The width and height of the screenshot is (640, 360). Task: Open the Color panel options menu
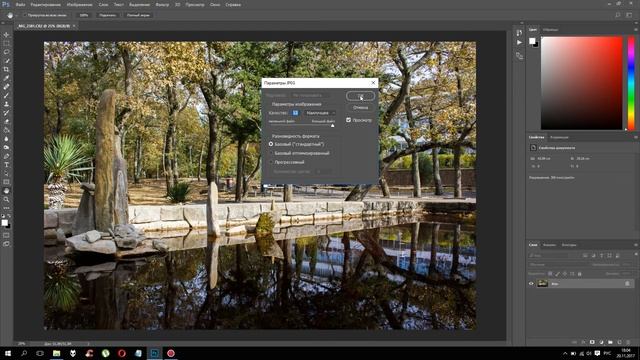tap(636, 29)
